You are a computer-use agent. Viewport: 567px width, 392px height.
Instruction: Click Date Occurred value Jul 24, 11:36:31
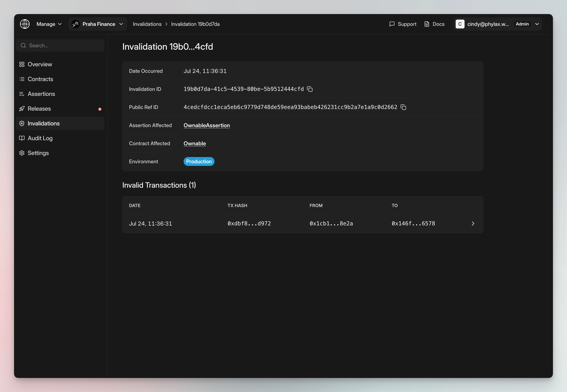(205, 71)
